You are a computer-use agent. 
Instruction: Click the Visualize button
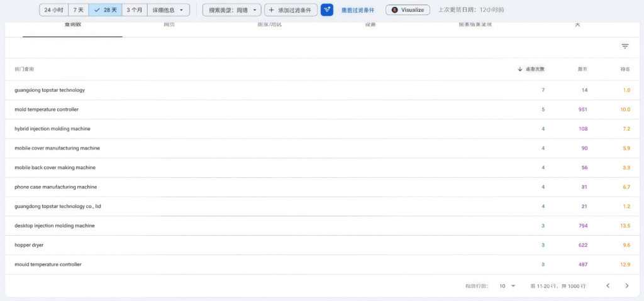pos(408,10)
